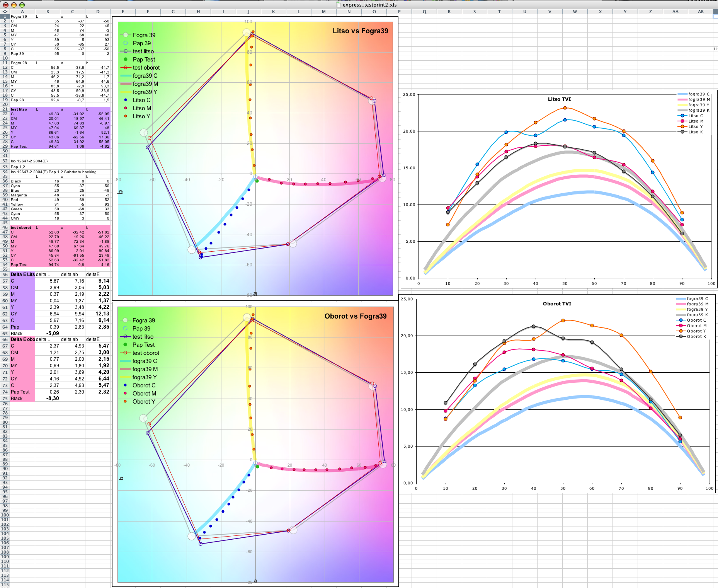
Task: Minimize the window with the yellow button
Action: pos(14,5)
